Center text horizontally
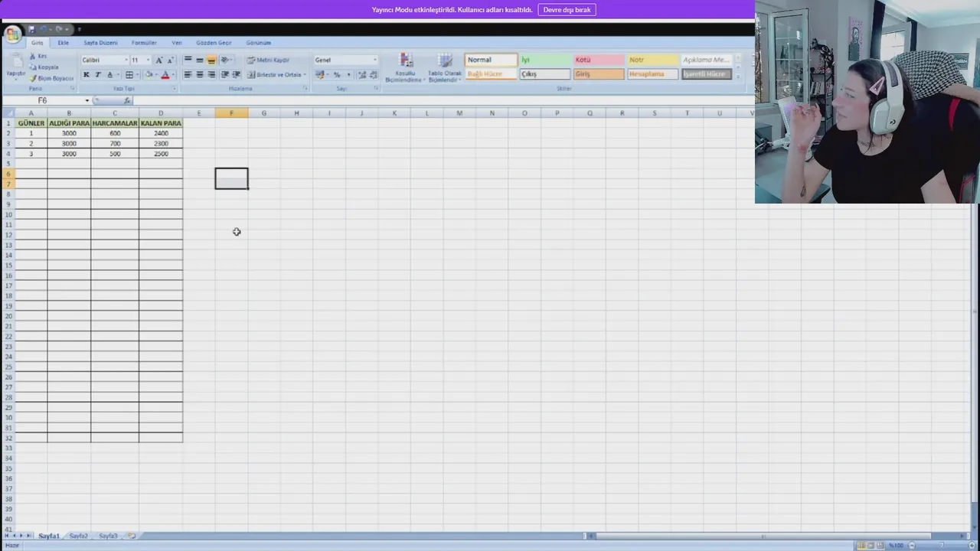980x551 pixels. pyautogui.click(x=200, y=75)
